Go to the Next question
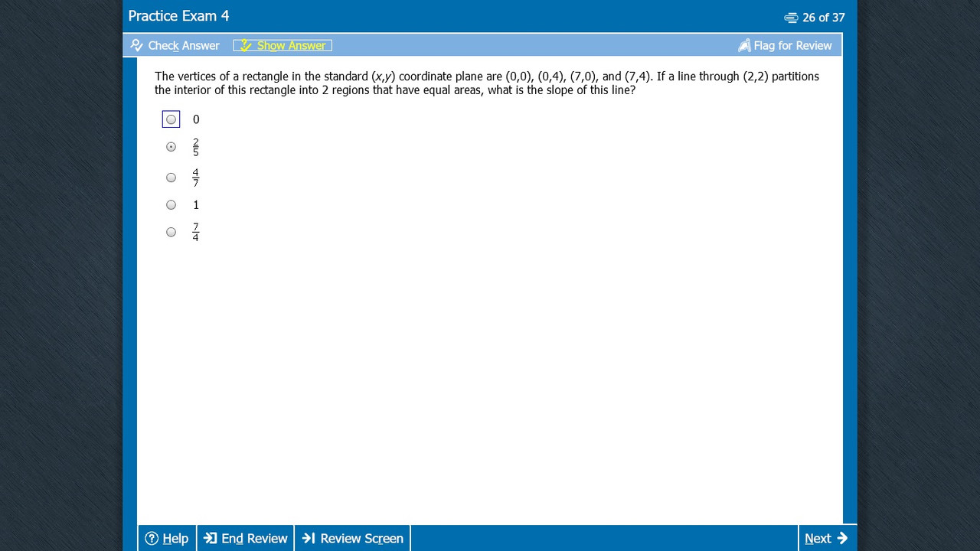Image resolution: width=980 pixels, height=551 pixels. 827,538
